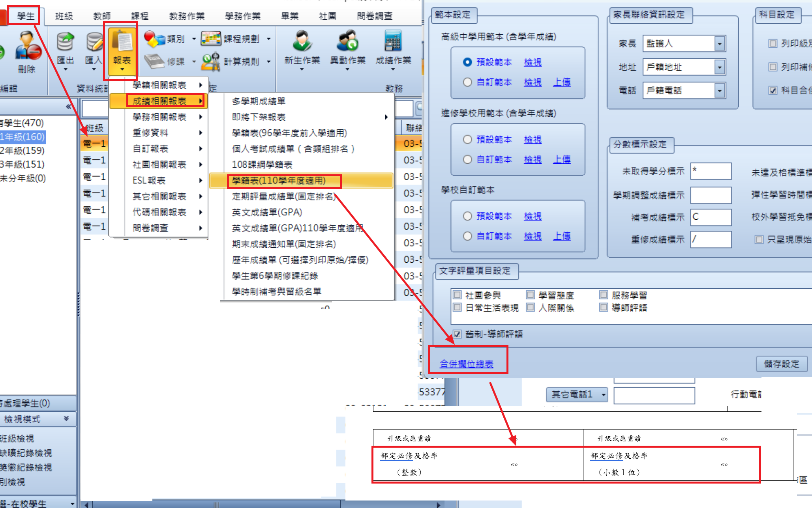Check the 日常生活表現 checkbox
This screenshot has width=812, height=508.
pos(457,307)
